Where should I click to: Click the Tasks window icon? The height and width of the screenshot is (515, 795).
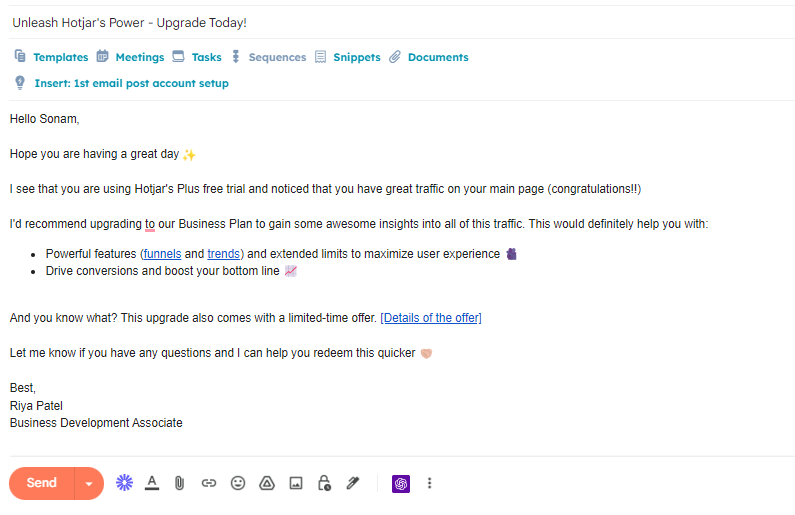pyautogui.click(x=178, y=56)
